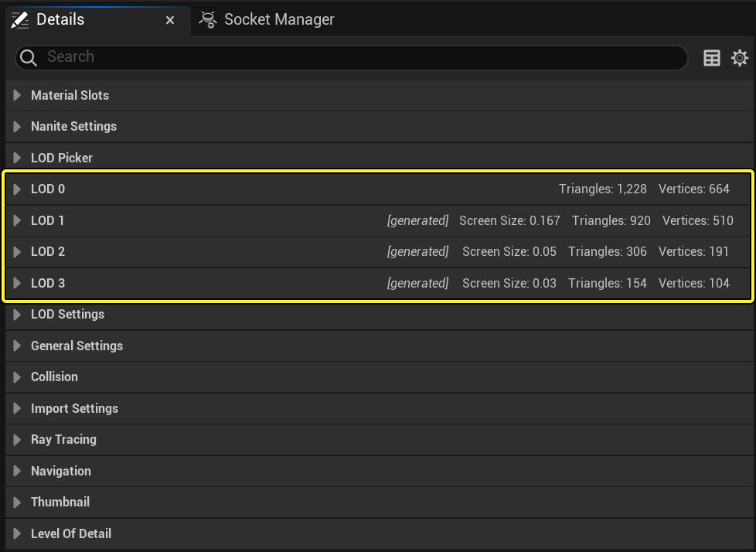Open the LOD Settings category
Screen dimensions: 756x552
point(17,314)
